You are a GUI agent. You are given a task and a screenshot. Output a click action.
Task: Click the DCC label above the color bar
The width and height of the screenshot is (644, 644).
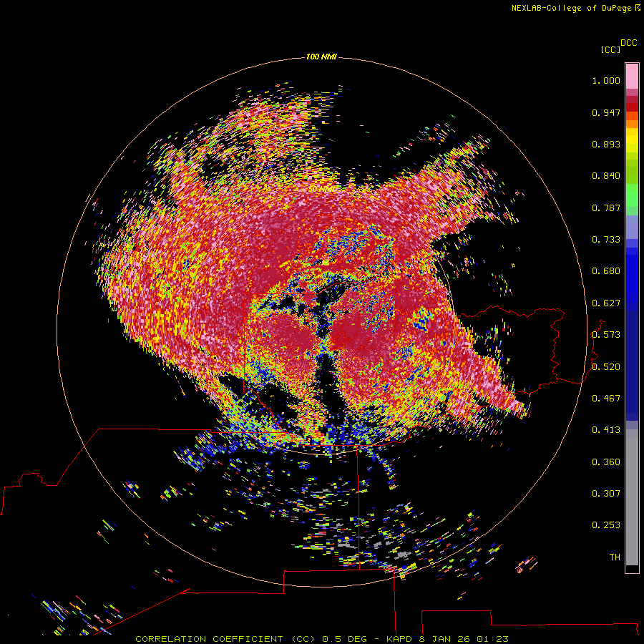(628, 43)
